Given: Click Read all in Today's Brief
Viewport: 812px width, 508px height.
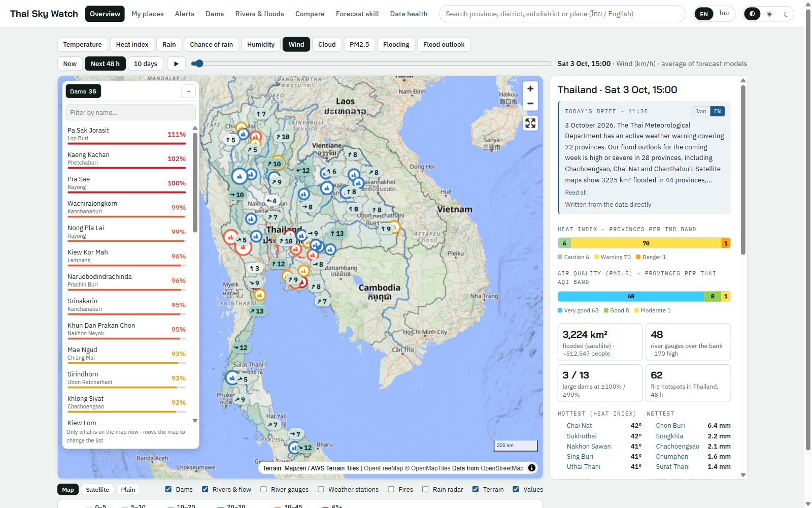Looking at the screenshot, I should [576, 193].
